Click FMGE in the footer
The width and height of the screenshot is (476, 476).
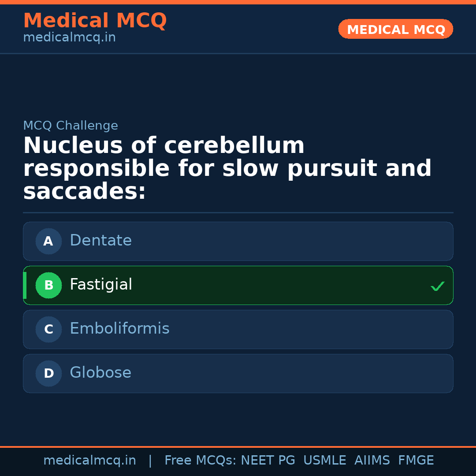[416, 461]
